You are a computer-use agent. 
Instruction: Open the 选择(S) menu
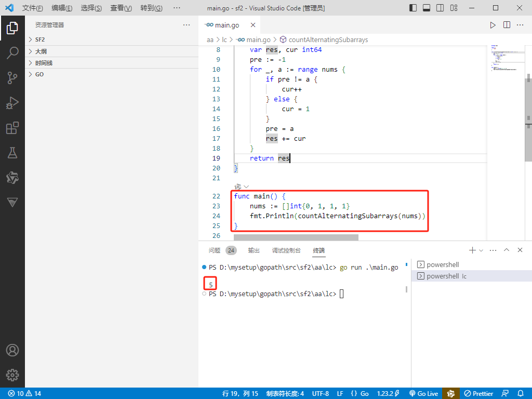pos(91,8)
